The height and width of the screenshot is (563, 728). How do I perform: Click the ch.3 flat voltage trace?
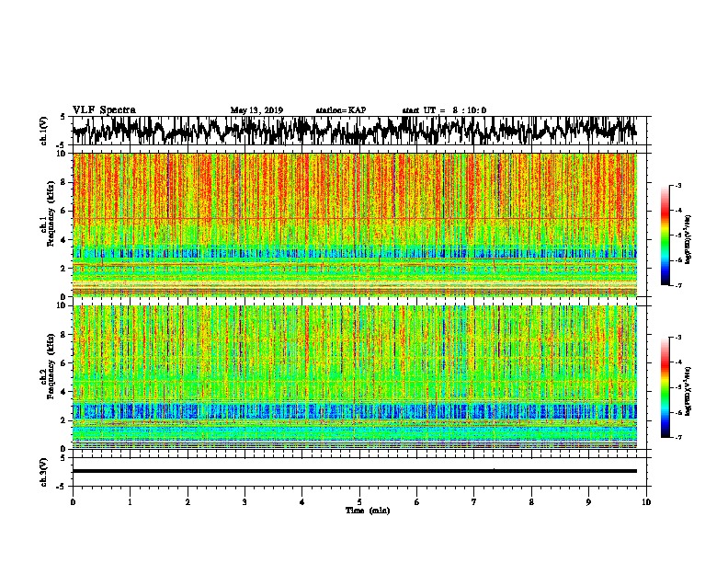click(355, 471)
